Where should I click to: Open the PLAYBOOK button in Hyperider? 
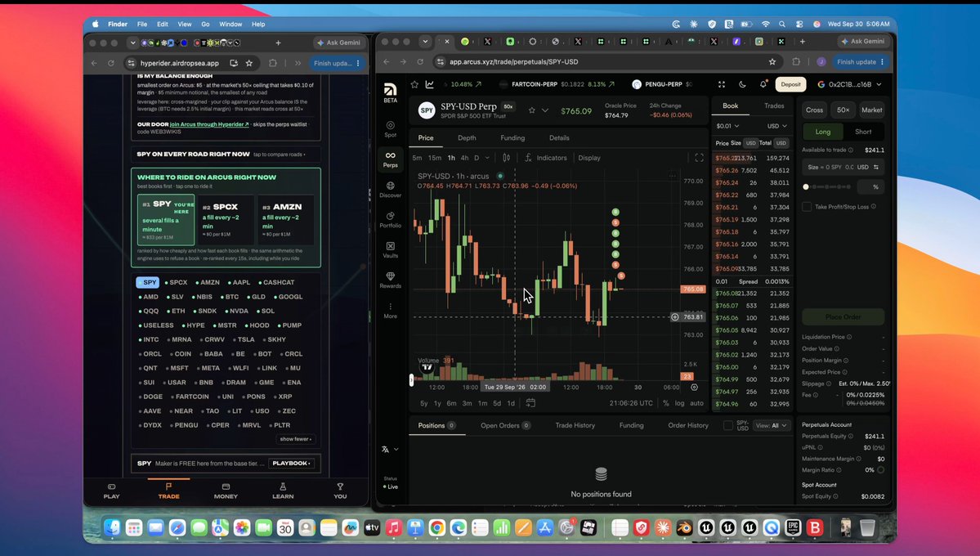[x=291, y=464]
